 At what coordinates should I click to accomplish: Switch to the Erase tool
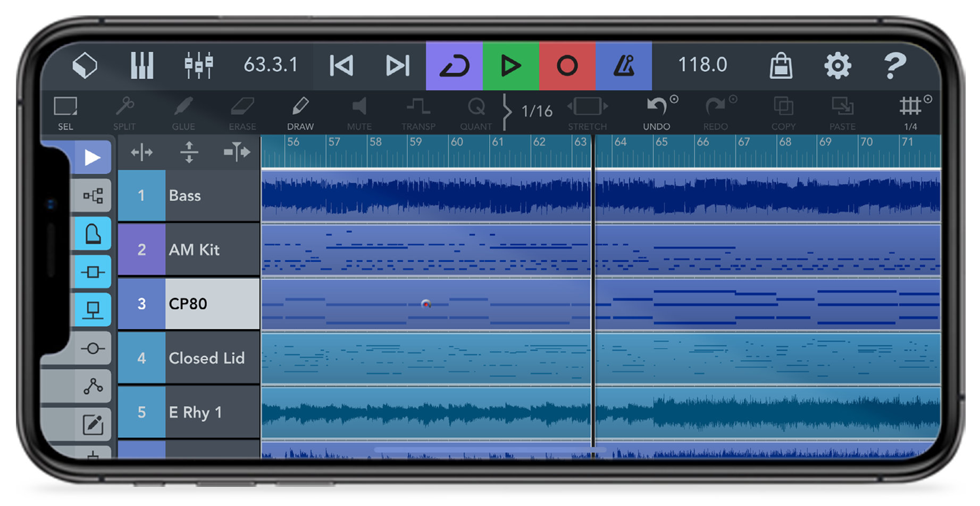[242, 112]
